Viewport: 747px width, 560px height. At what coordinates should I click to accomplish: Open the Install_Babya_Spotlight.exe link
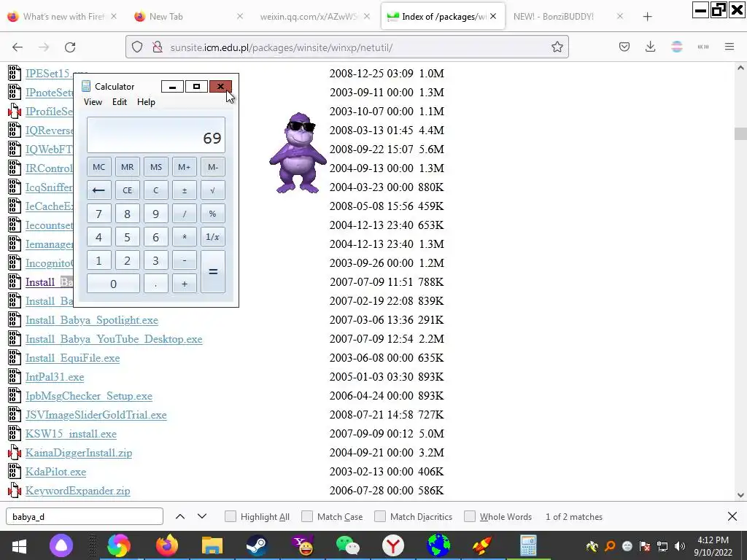(92, 320)
